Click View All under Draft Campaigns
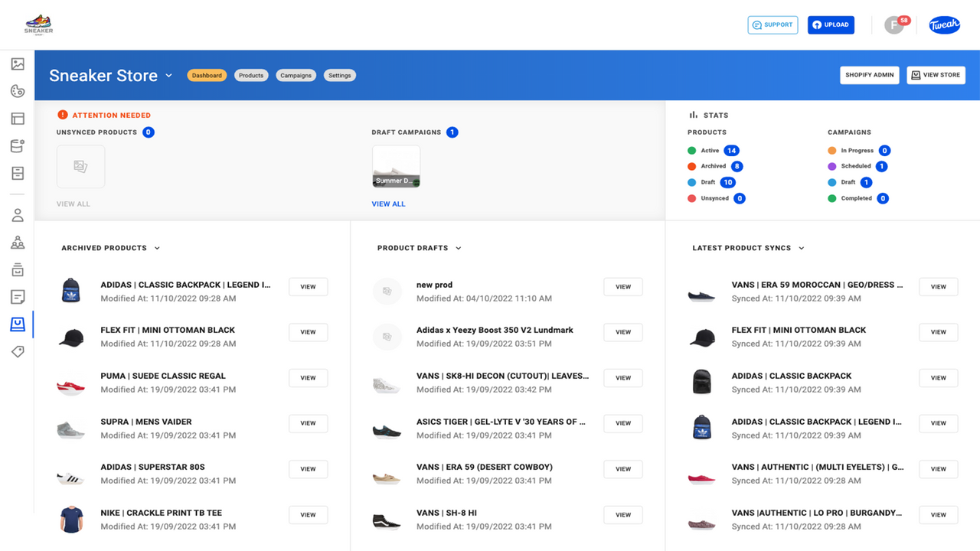 pyautogui.click(x=388, y=204)
